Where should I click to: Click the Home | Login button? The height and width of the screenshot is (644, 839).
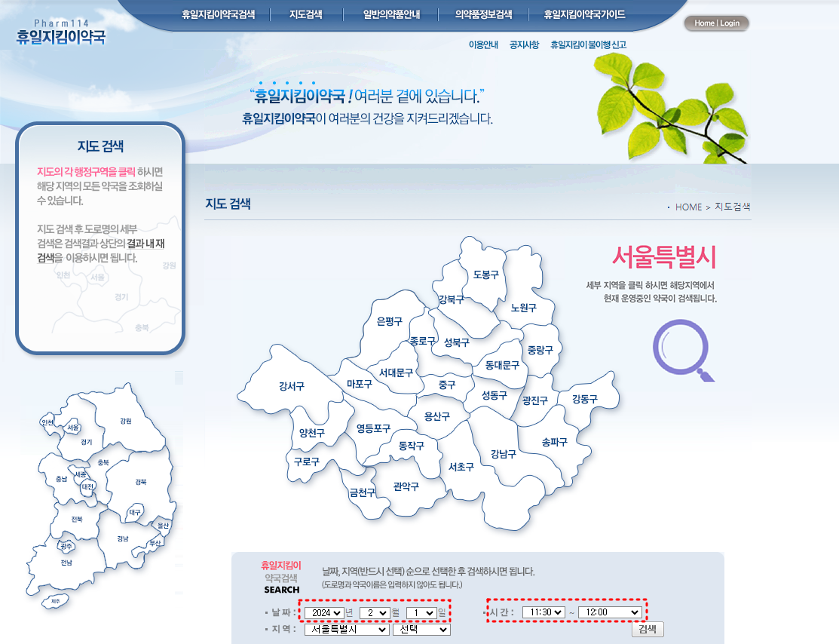(715, 23)
